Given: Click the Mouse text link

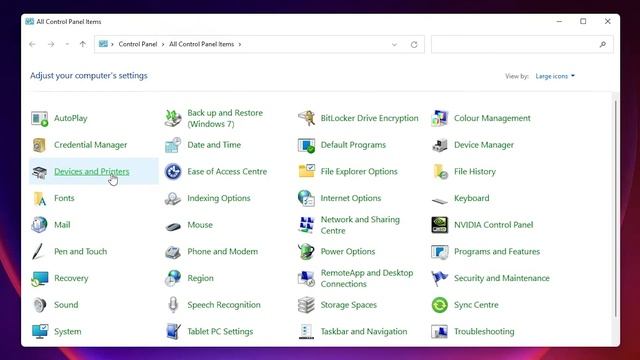Looking at the screenshot, I should point(200,225).
